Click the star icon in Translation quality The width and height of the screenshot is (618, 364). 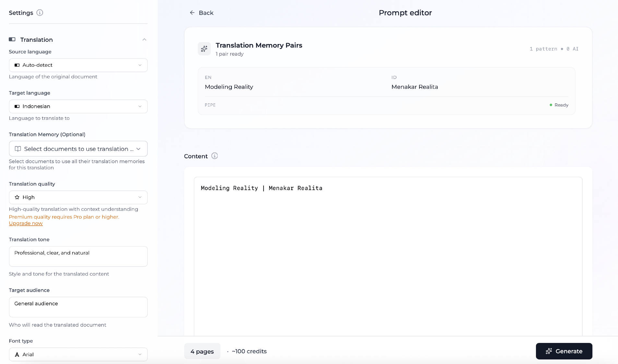(x=17, y=197)
